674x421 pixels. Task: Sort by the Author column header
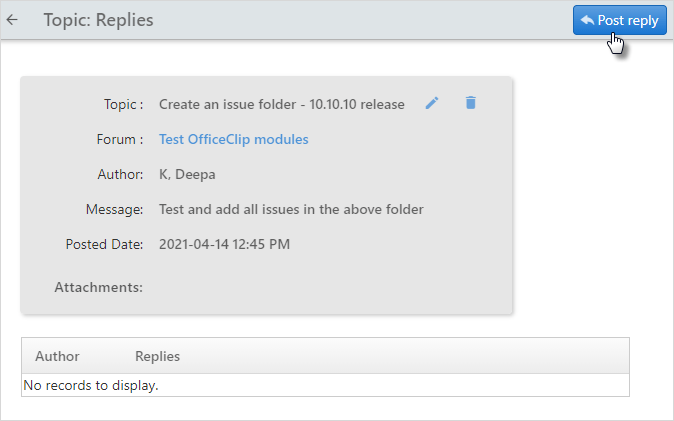pos(57,356)
